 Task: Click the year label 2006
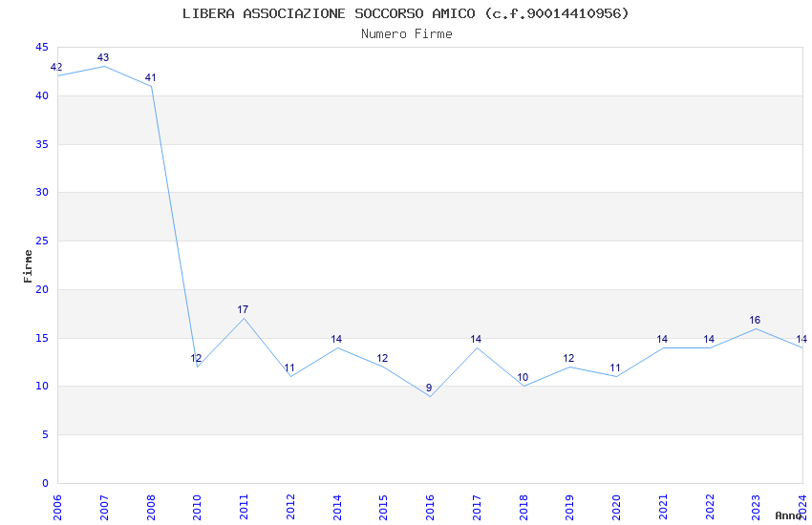pyautogui.click(x=57, y=508)
